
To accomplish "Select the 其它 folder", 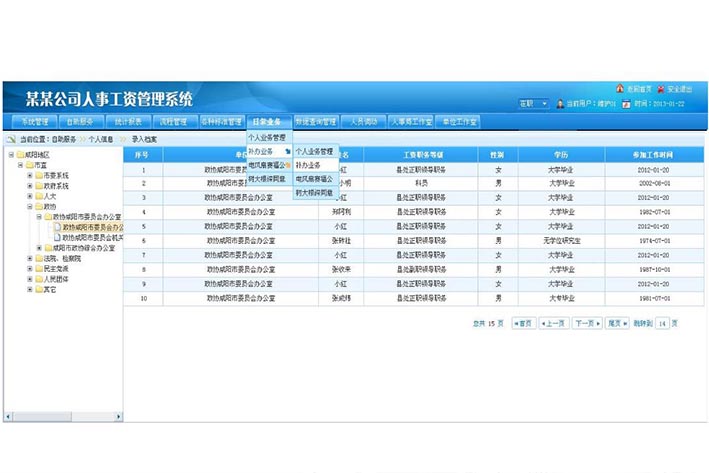I will point(46,289).
